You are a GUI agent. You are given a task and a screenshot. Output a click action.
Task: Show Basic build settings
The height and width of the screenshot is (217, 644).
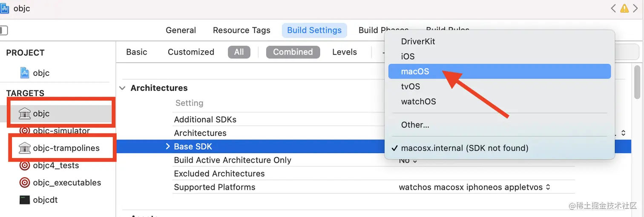[137, 52]
